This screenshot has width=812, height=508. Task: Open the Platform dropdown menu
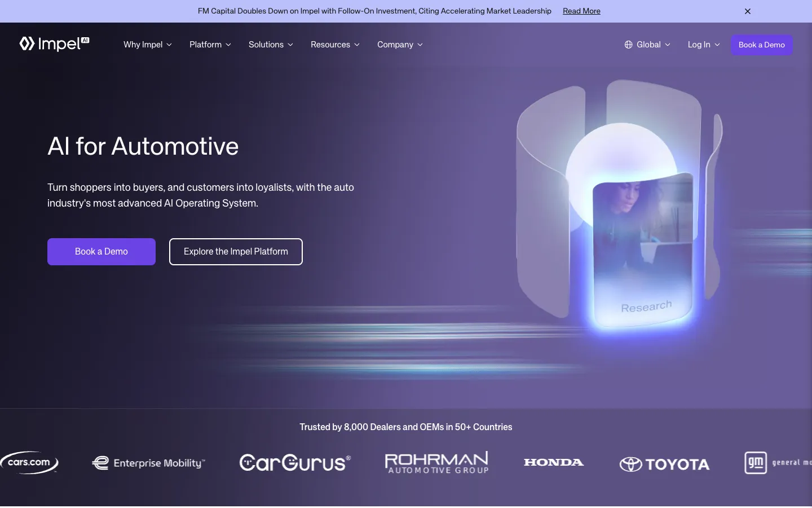click(210, 45)
